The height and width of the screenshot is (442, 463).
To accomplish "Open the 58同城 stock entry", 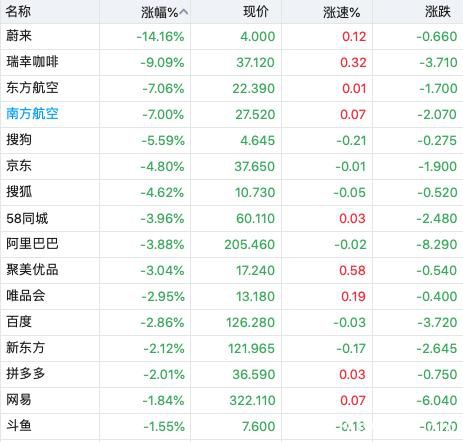I will tap(231, 218).
